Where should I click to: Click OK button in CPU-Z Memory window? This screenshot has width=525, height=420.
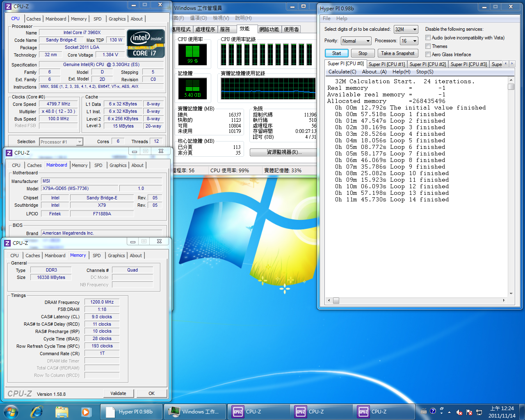(151, 393)
